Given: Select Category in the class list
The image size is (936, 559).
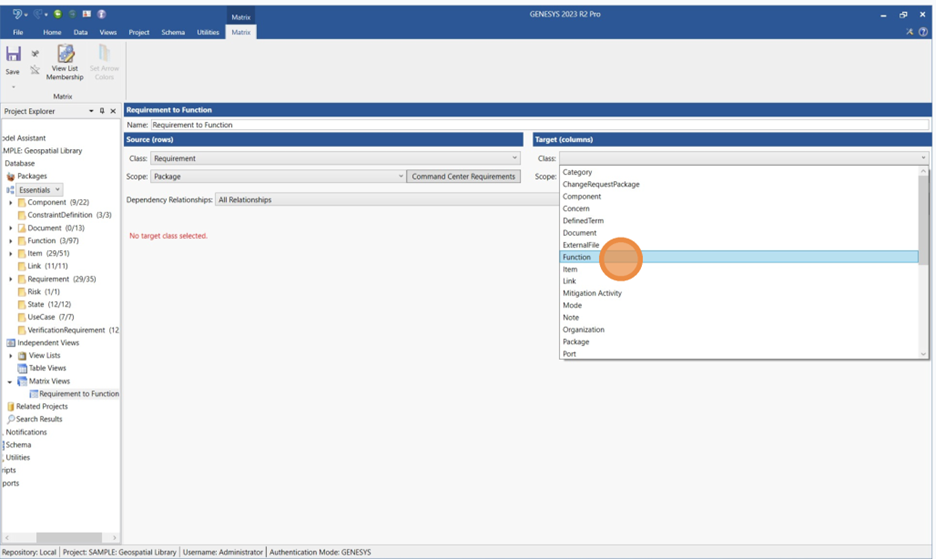Looking at the screenshot, I should (x=739, y=172).
